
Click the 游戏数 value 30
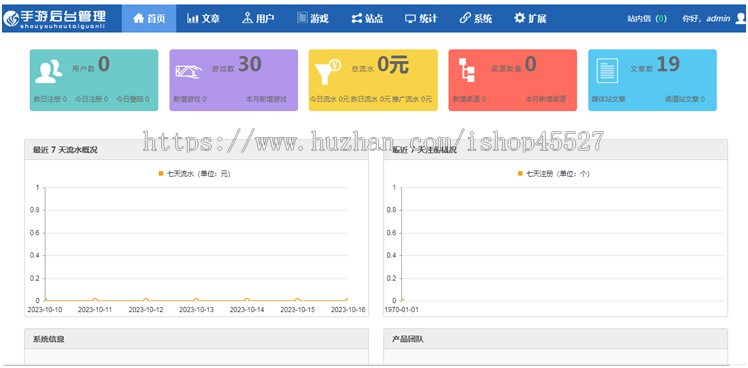pyautogui.click(x=249, y=64)
